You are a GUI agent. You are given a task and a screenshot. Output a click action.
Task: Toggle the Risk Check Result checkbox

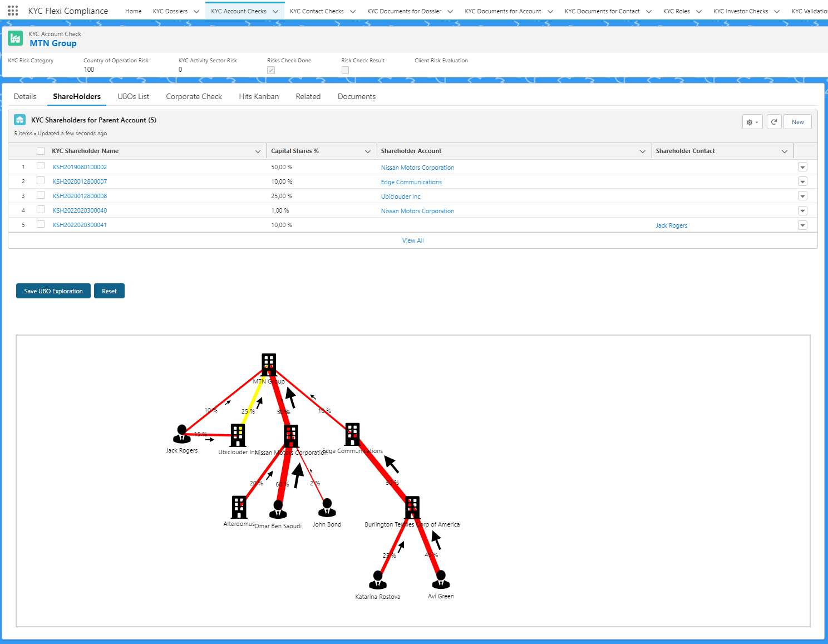tap(345, 70)
